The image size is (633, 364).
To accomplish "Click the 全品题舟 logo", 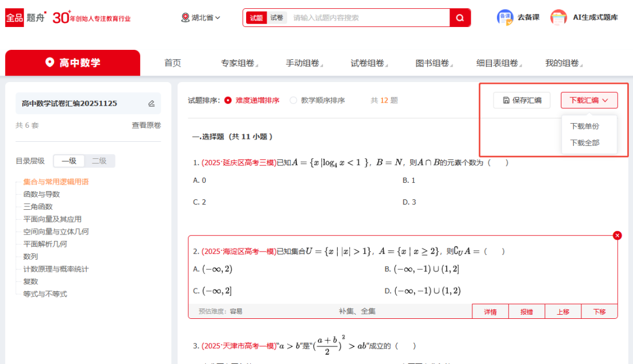I will (x=25, y=18).
